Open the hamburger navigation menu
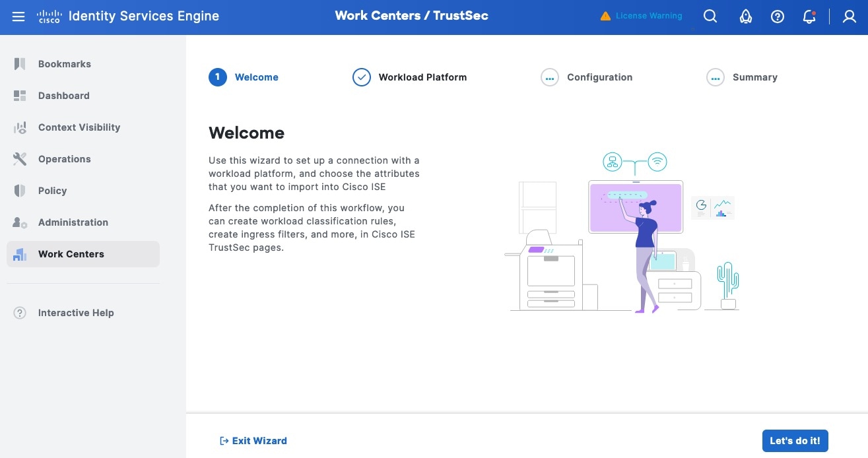 click(18, 16)
